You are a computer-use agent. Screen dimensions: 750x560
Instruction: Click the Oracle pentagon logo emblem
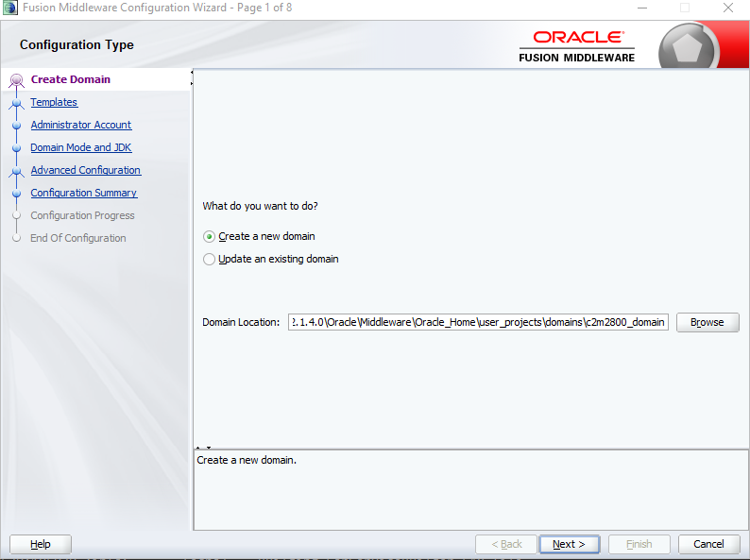[x=687, y=48]
